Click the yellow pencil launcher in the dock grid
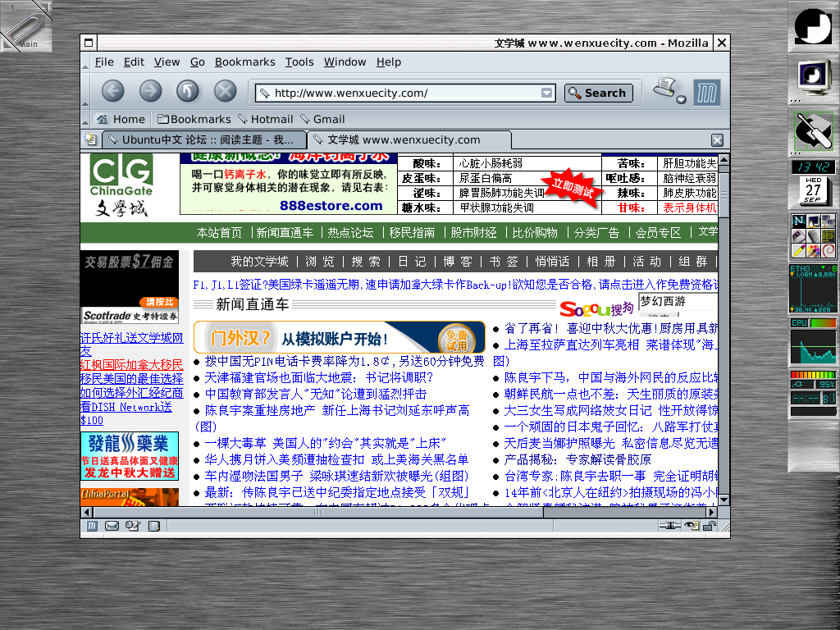The width and height of the screenshot is (840, 630). 799,250
